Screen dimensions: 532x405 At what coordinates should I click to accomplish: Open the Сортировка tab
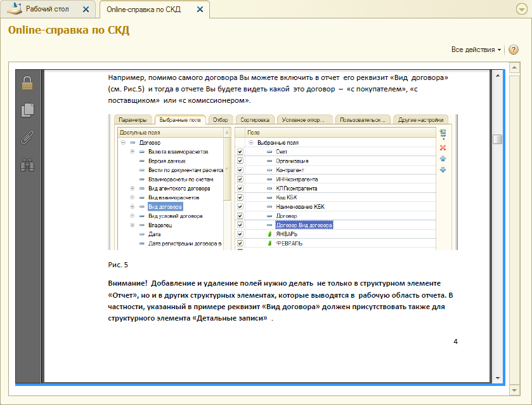click(x=255, y=120)
